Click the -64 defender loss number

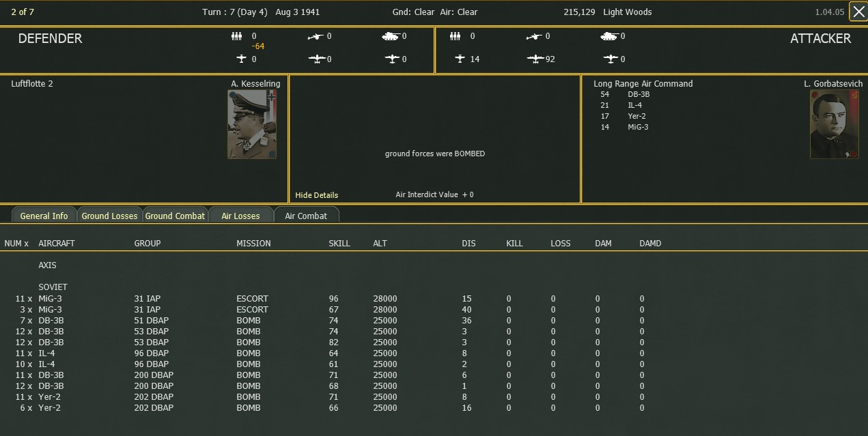coord(257,46)
